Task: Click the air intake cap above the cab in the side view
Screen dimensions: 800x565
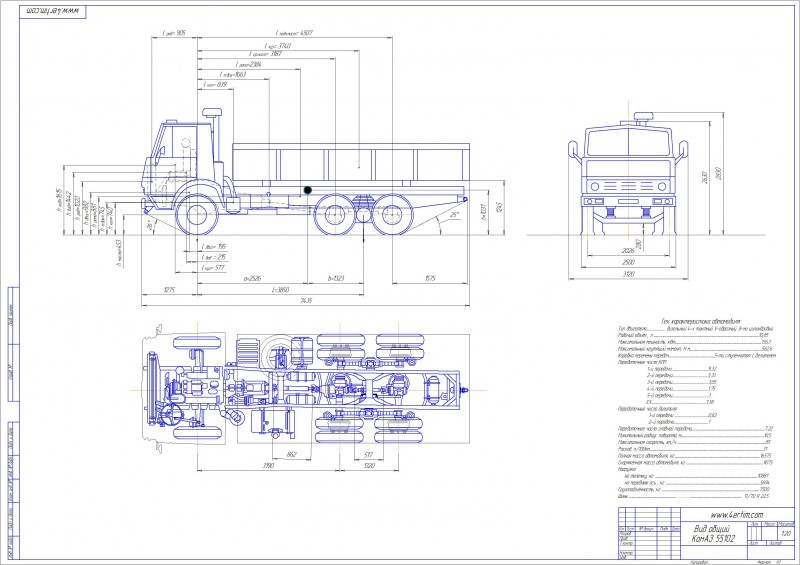Action: [212, 113]
